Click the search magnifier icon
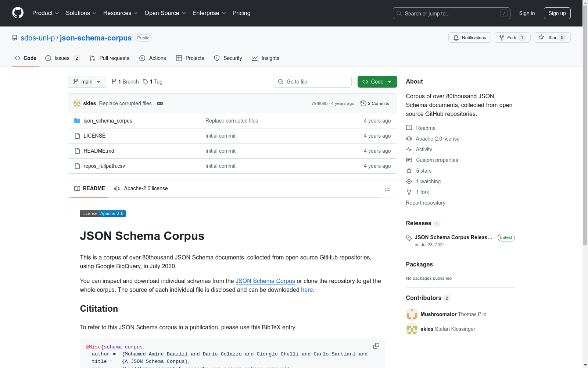 click(x=399, y=13)
